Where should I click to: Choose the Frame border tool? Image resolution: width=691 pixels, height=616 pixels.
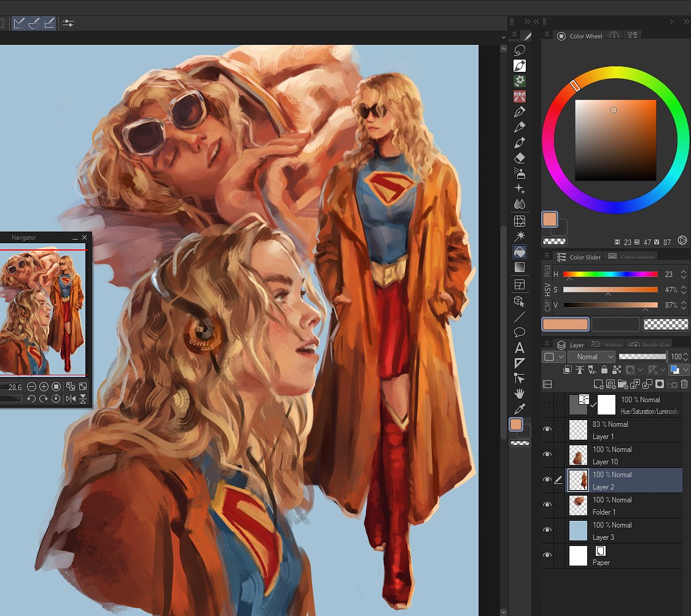[x=520, y=284]
